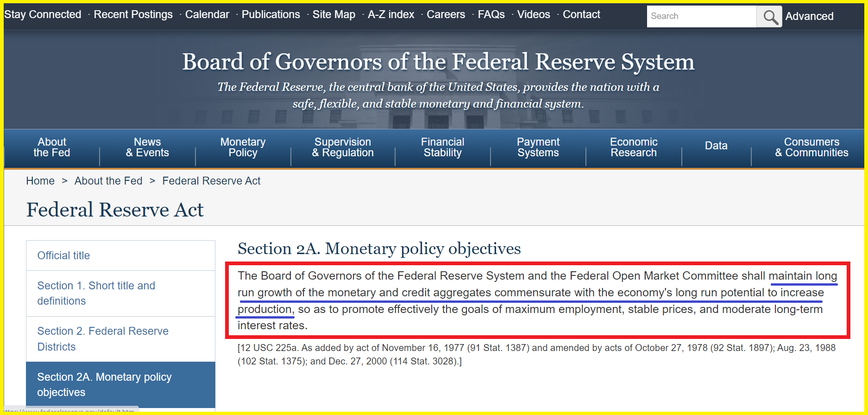Open the Advanced search link
The width and height of the screenshot is (868, 415).
pyautogui.click(x=809, y=16)
